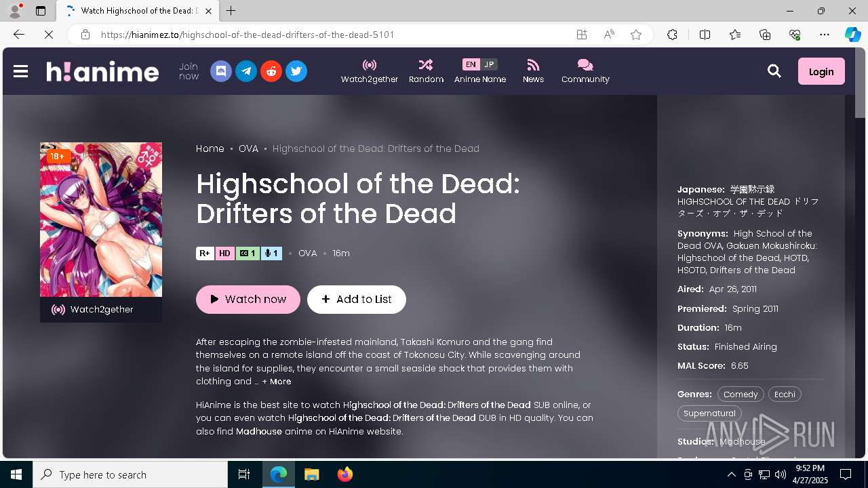Go to Random anime
The height and width of the screenshot is (488, 868).
pos(426,71)
